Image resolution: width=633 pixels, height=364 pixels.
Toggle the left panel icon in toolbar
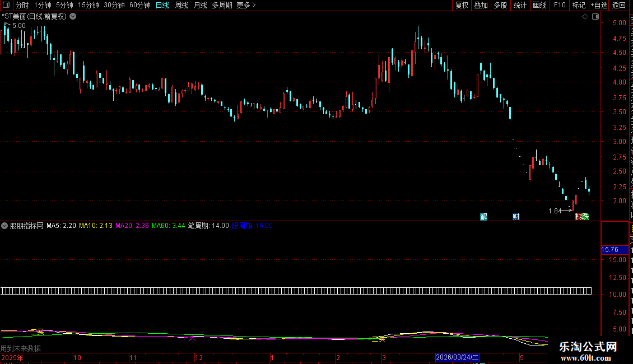(6, 5)
